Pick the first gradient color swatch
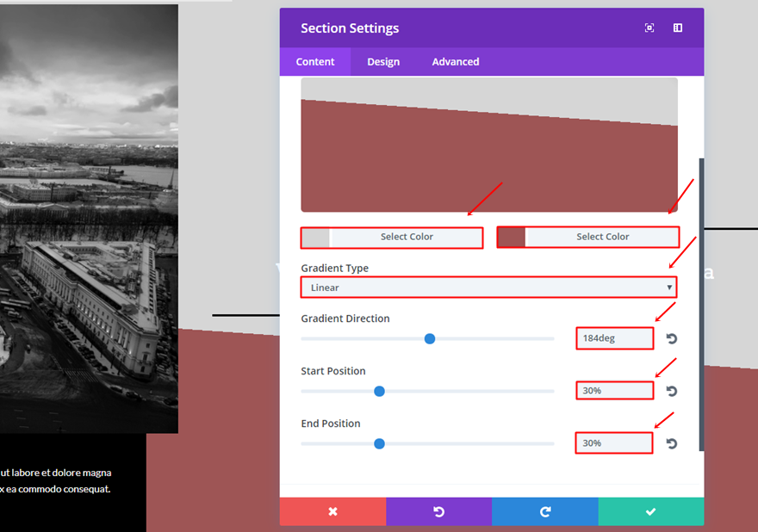This screenshot has height=532, width=758. (316, 238)
